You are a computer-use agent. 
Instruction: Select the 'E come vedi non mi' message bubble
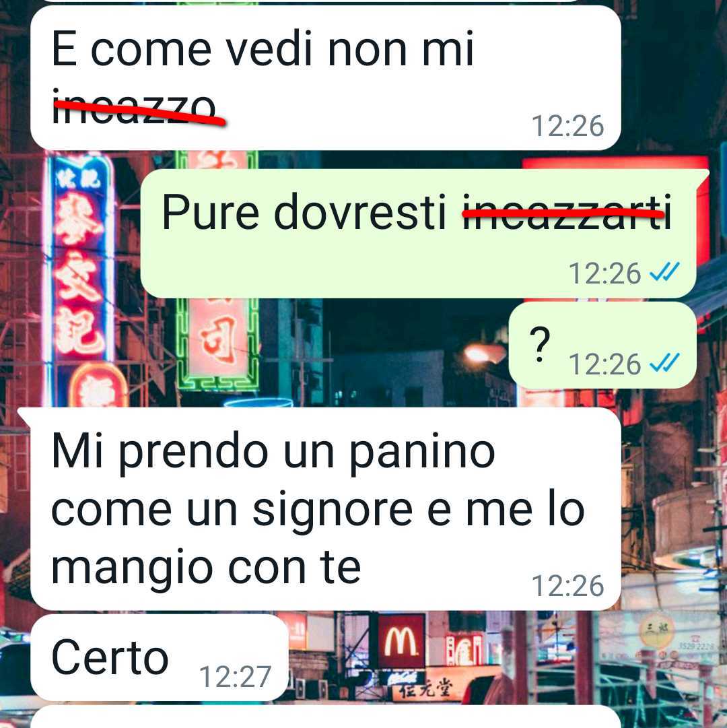325,78
